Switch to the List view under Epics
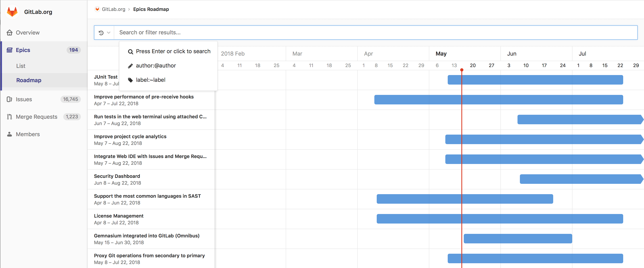 (21, 66)
